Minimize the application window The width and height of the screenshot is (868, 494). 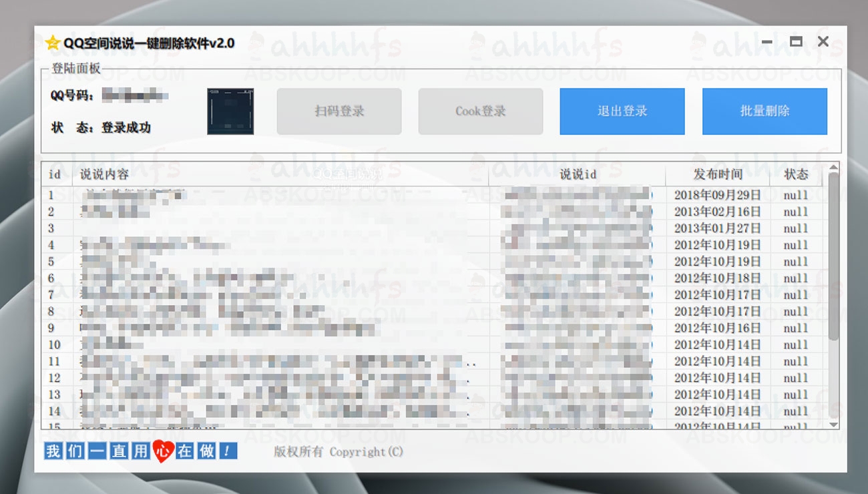coord(767,41)
